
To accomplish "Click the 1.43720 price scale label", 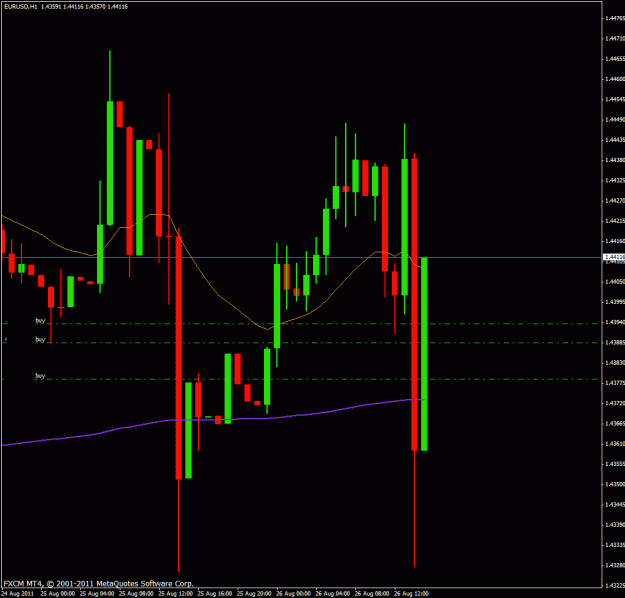I will [x=615, y=403].
